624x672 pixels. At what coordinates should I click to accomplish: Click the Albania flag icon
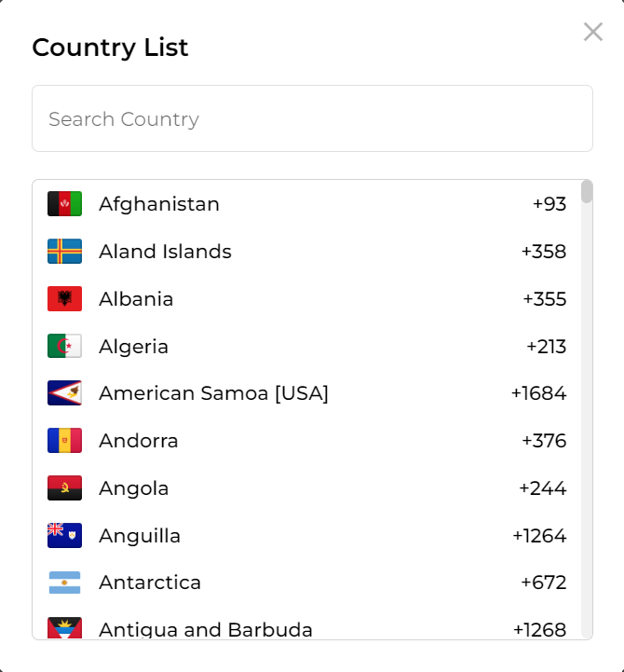pos(64,298)
